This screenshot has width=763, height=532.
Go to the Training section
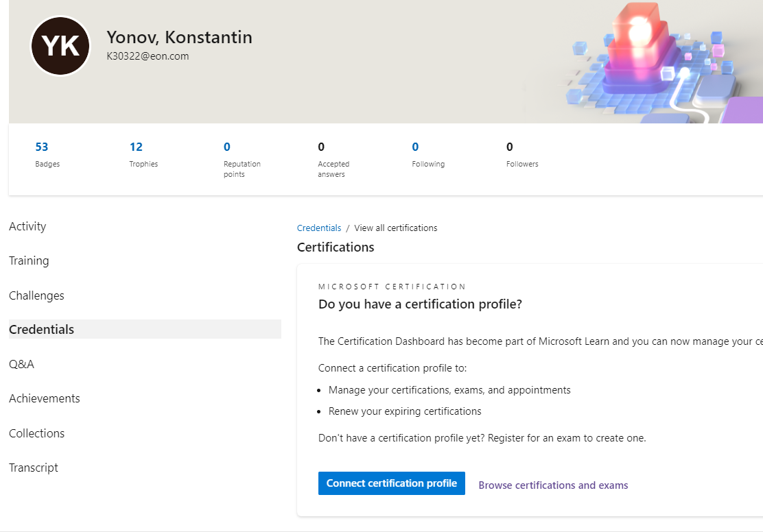pos(30,261)
